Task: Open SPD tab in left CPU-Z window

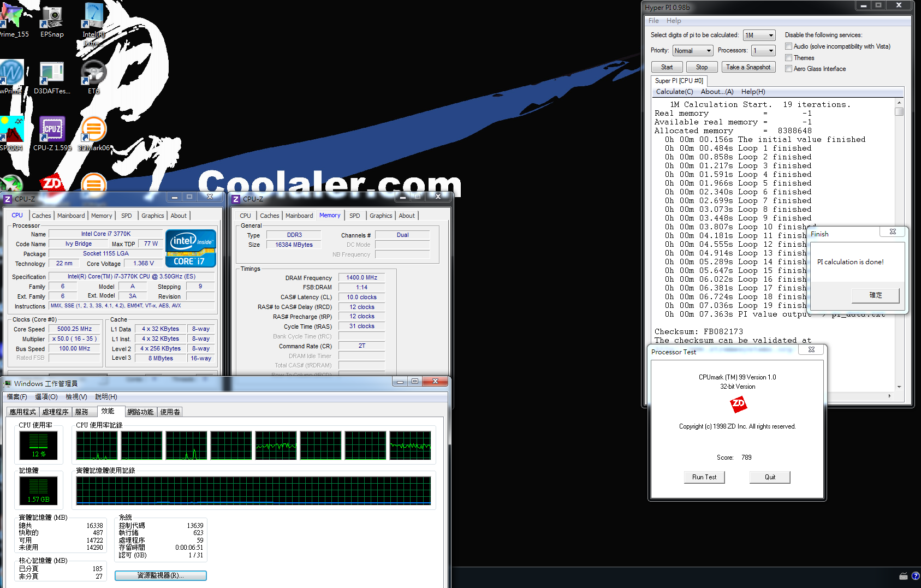Action: [127, 216]
